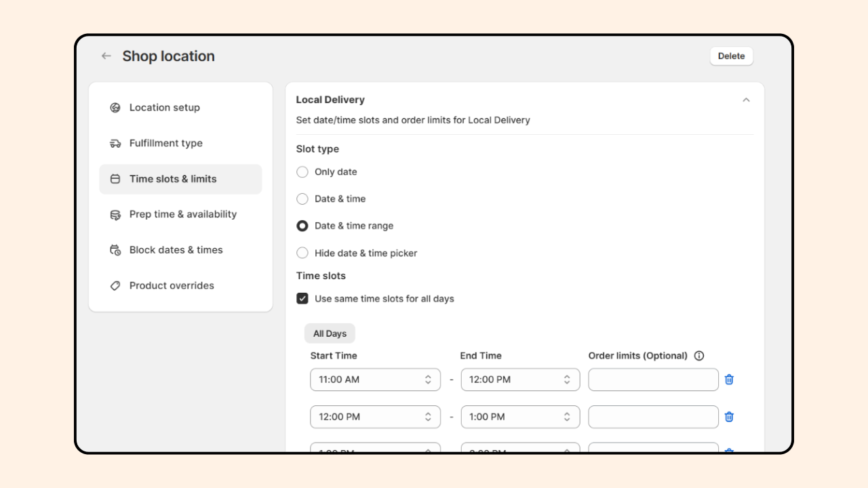The height and width of the screenshot is (488, 868).
Task: Open the 11:00 AM start time dropdown
Action: 376,380
